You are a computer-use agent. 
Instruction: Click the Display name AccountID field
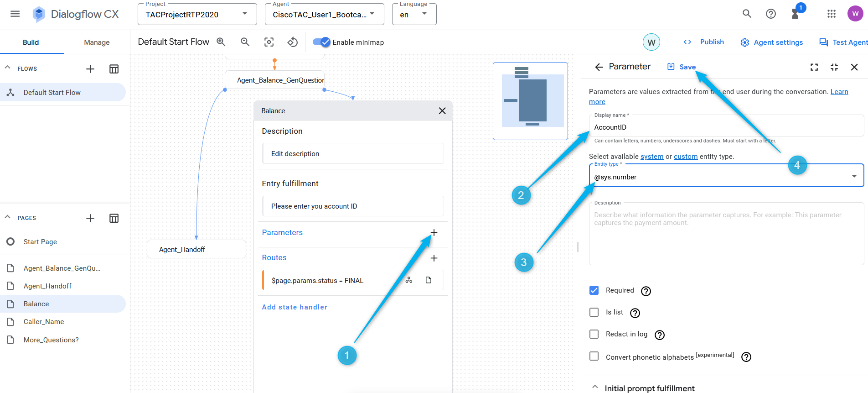pyautogui.click(x=727, y=126)
